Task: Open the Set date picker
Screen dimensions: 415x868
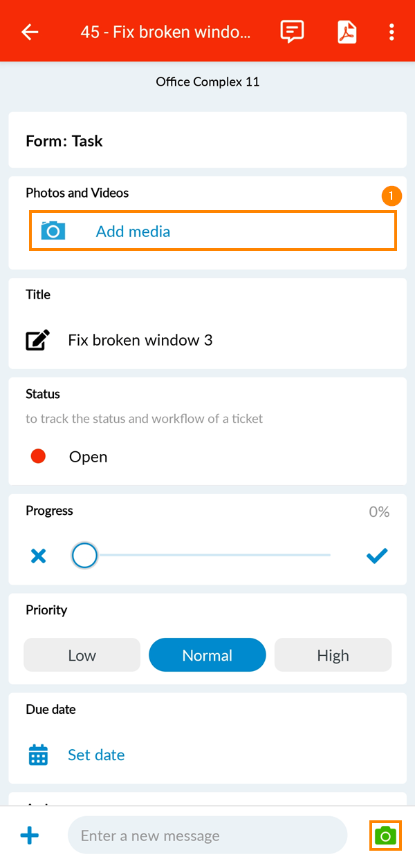Action: pos(96,755)
